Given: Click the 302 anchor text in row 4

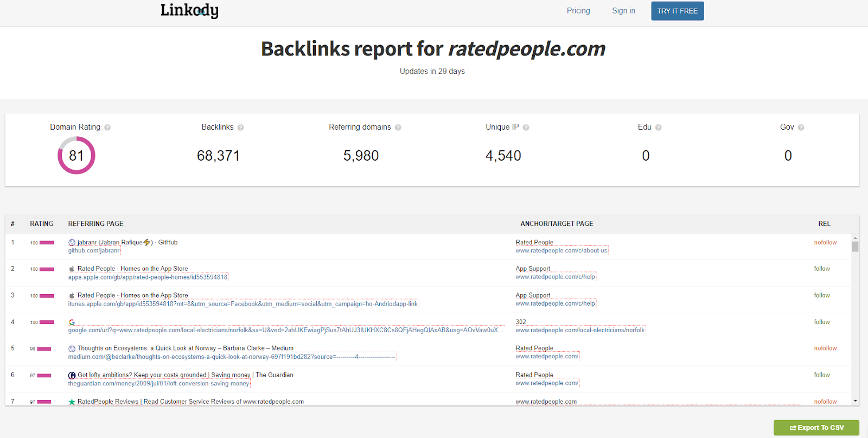Looking at the screenshot, I should pos(521,322).
